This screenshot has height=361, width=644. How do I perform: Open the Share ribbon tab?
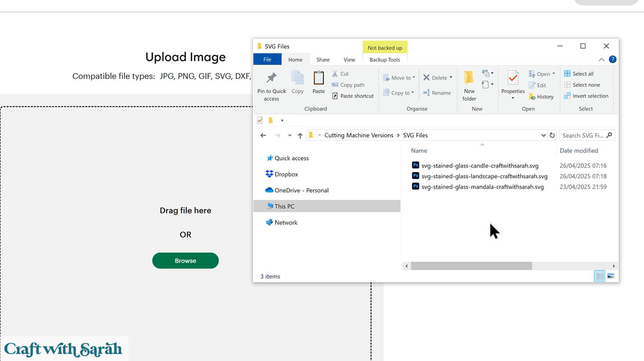coord(323,60)
